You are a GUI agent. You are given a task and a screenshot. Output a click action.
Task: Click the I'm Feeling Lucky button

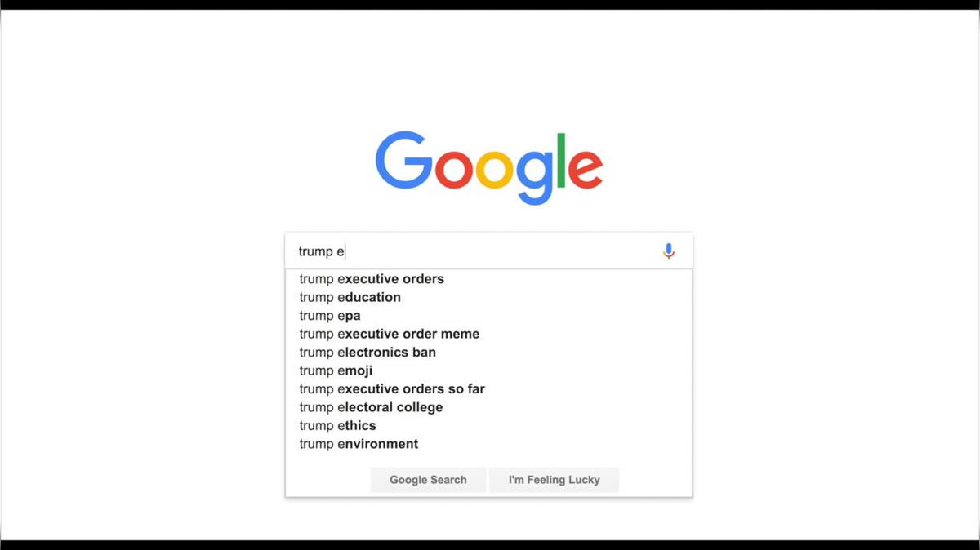click(x=554, y=480)
